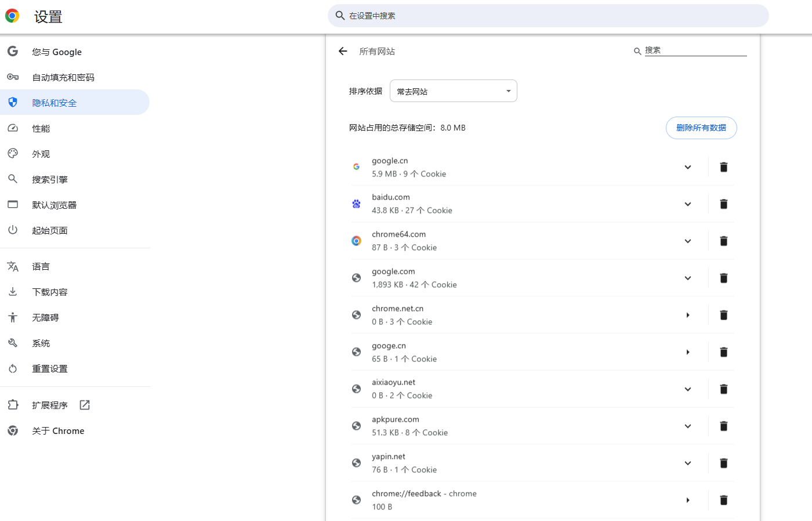Click the key icon for 自动填充和密码
This screenshot has width=812, height=521.
tap(13, 77)
